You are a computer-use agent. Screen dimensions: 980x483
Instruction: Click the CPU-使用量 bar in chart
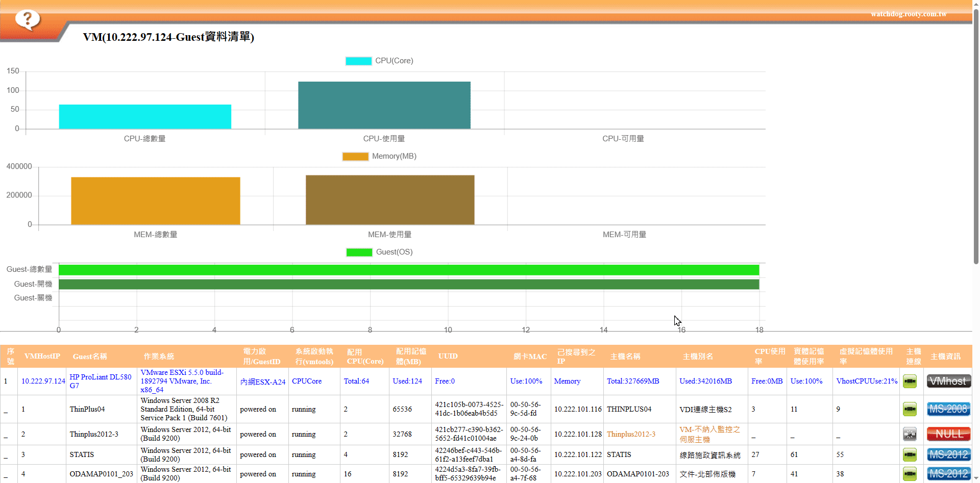(384, 105)
